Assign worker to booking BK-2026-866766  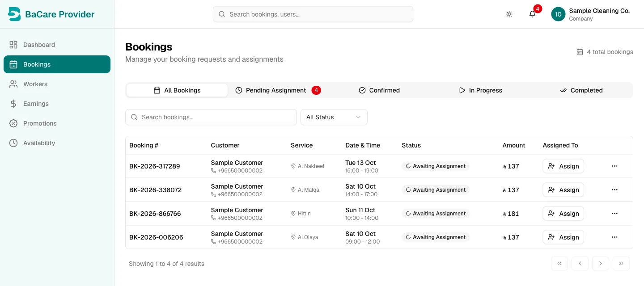[563, 214]
